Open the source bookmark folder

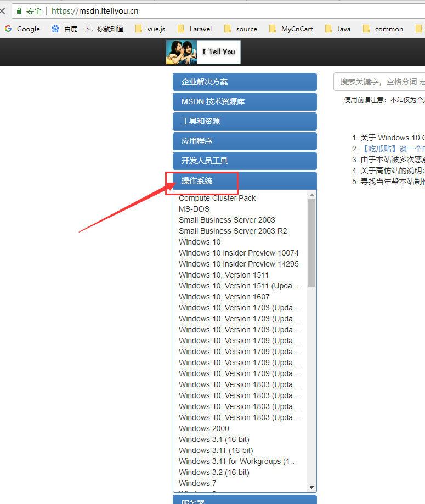tap(241, 29)
